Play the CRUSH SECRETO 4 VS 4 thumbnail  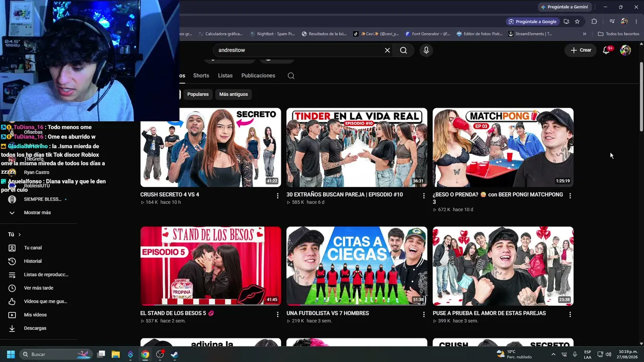pyautogui.click(x=211, y=147)
